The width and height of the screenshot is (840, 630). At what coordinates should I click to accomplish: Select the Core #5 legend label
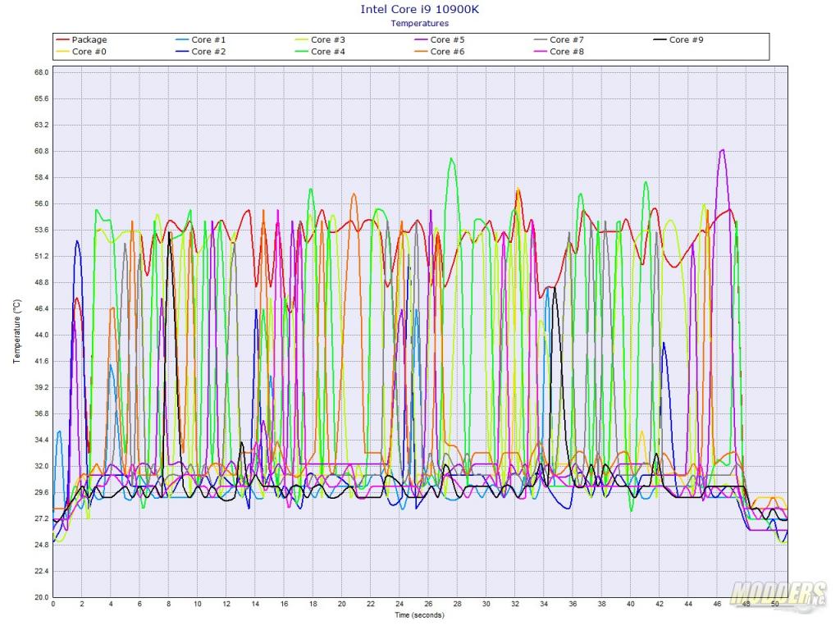coord(447,39)
